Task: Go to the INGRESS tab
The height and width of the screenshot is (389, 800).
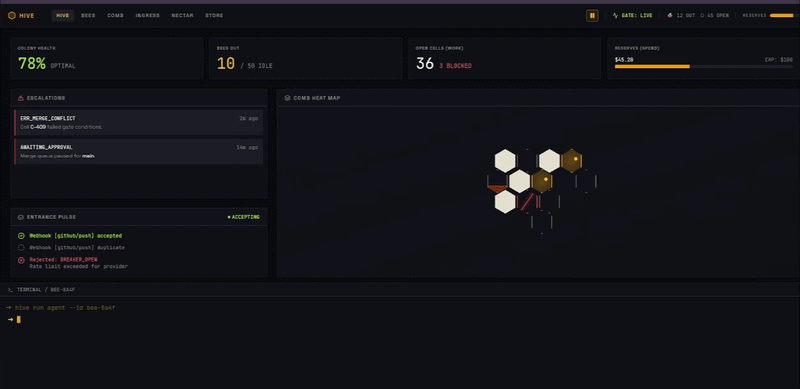Action: click(x=147, y=15)
